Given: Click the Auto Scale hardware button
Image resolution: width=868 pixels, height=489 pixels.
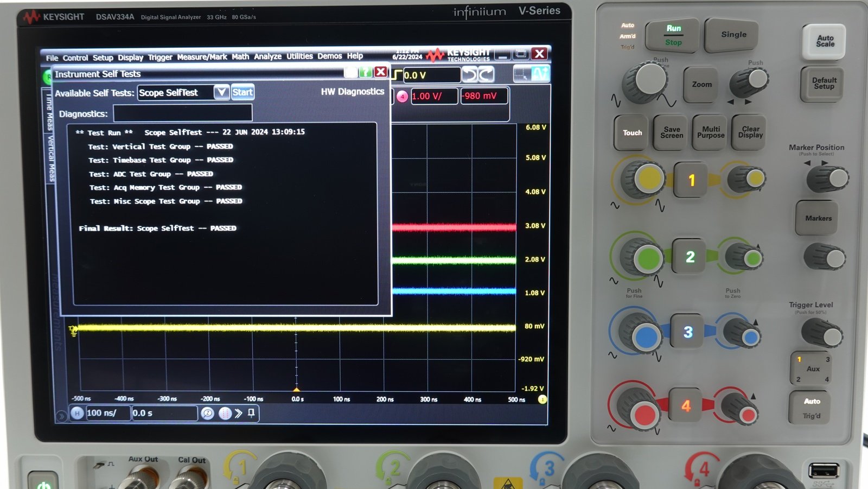Looking at the screenshot, I should click(x=825, y=41).
